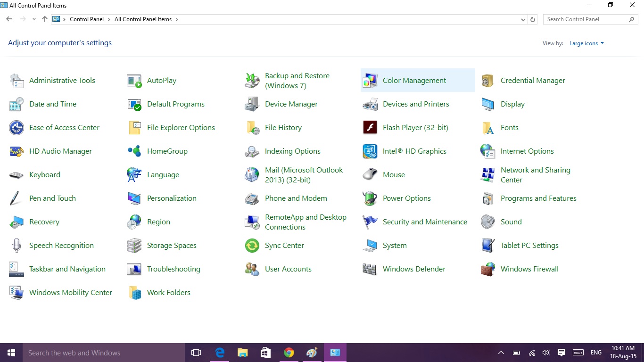The image size is (644, 362).
Task: Open Credential Manager safe icon
Action: click(488, 81)
